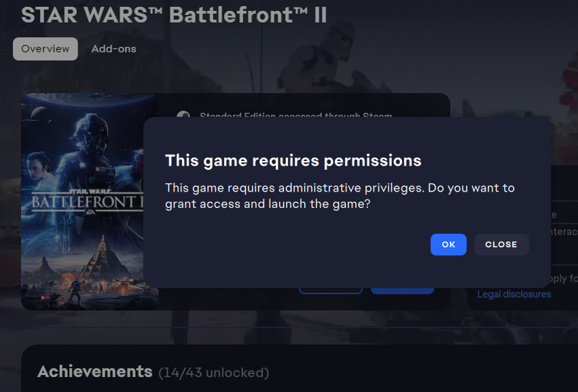
Task: Open the Add-ons tab
Action: (x=113, y=49)
